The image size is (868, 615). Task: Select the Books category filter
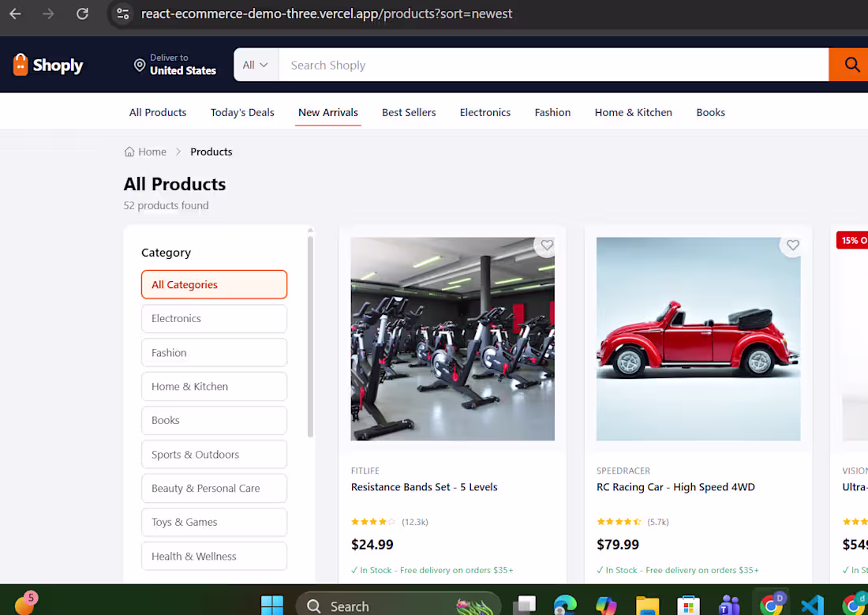coord(214,420)
